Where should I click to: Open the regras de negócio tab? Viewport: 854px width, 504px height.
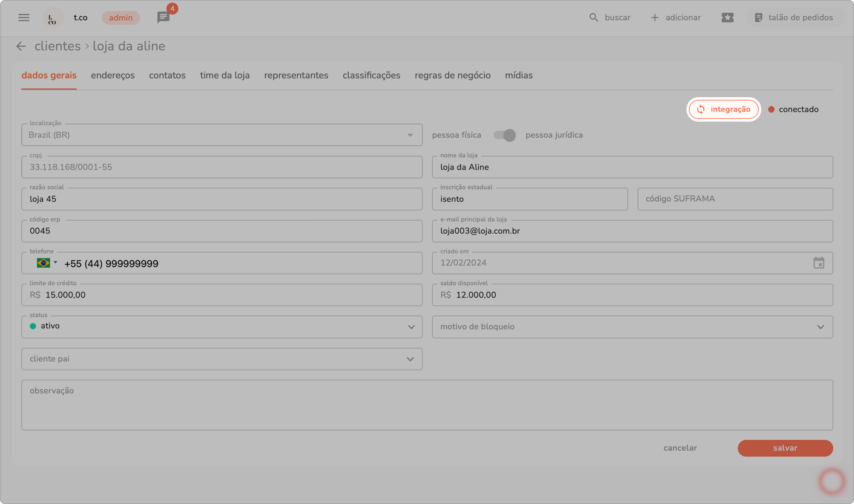[452, 76]
